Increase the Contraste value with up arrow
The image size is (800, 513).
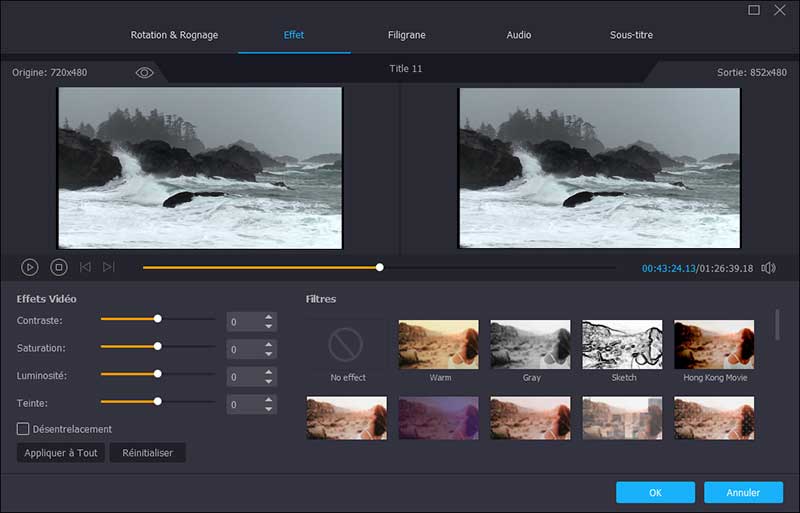(x=268, y=317)
